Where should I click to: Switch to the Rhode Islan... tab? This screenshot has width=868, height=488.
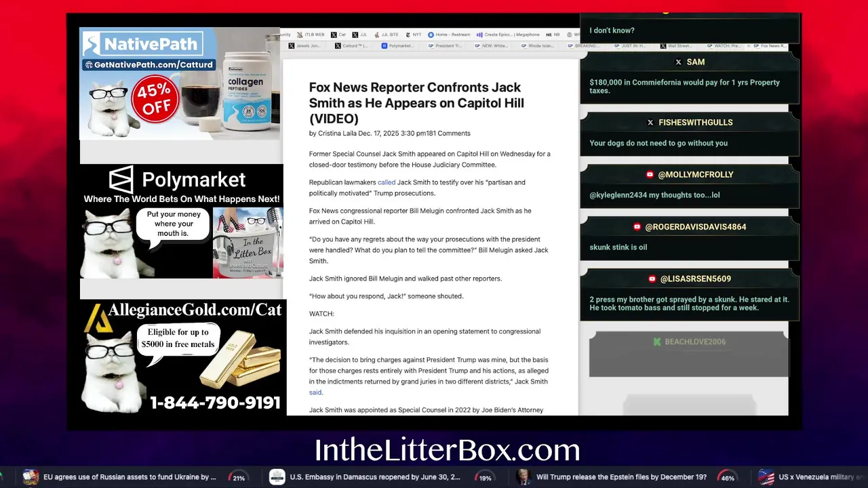pyautogui.click(x=537, y=46)
